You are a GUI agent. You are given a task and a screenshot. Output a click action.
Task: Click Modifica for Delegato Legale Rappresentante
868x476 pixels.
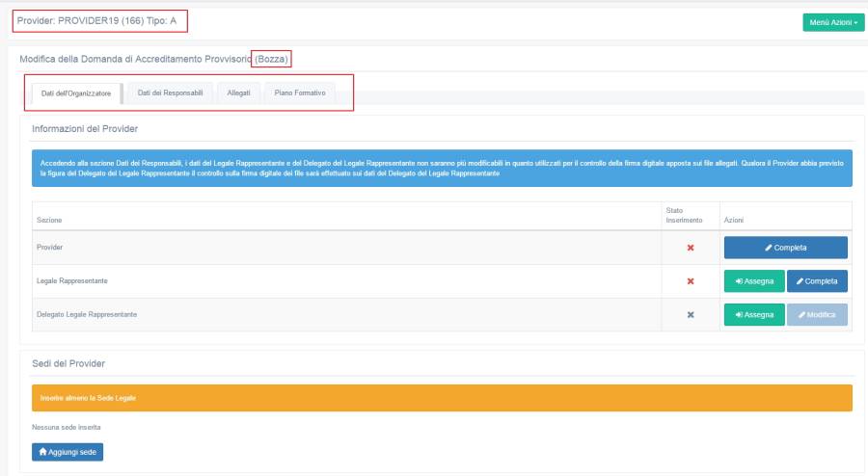(x=817, y=315)
